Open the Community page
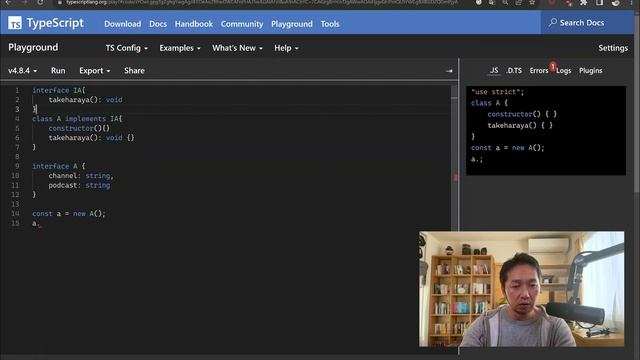The height and width of the screenshot is (360, 640). (242, 24)
